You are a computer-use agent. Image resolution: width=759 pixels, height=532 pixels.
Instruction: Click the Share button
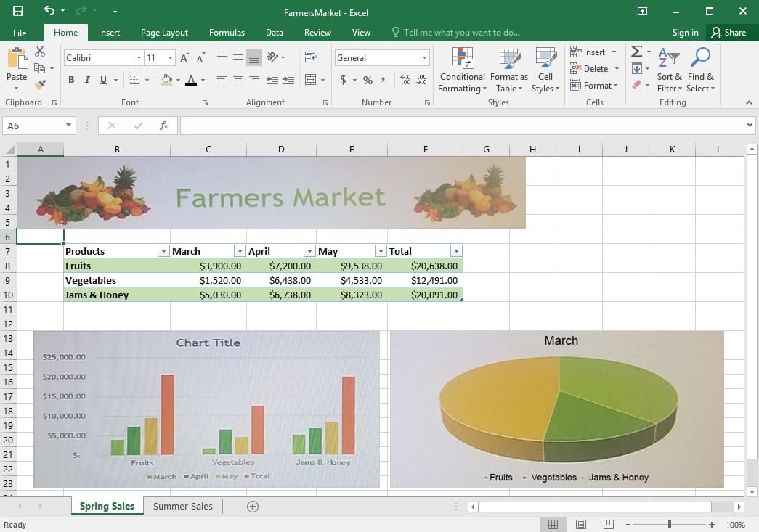tap(728, 33)
